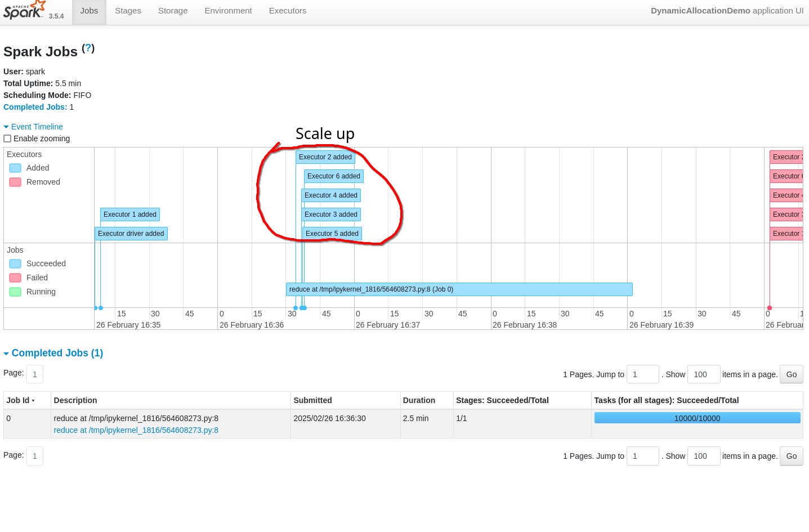Click the green "Running" jobs legend swatch

click(15, 292)
